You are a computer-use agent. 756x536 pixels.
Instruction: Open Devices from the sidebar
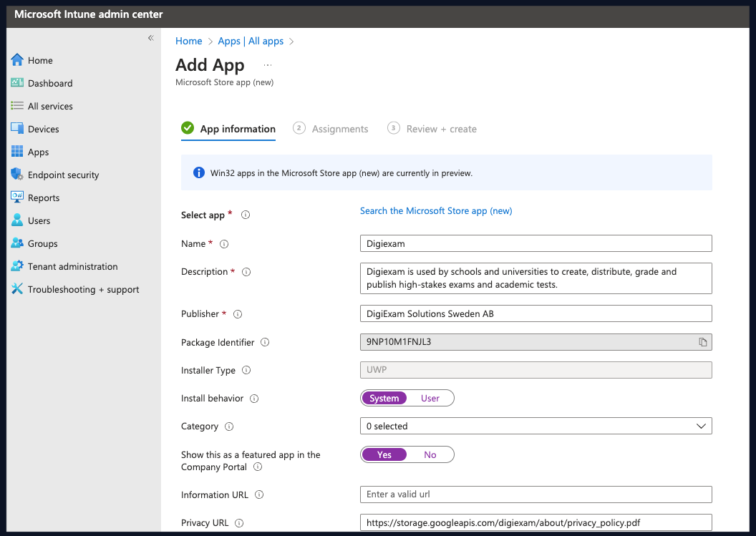point(44,130)
